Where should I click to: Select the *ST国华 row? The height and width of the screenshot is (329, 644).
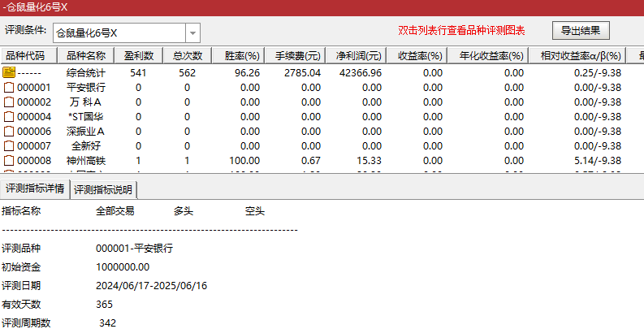tap(322, 117)
